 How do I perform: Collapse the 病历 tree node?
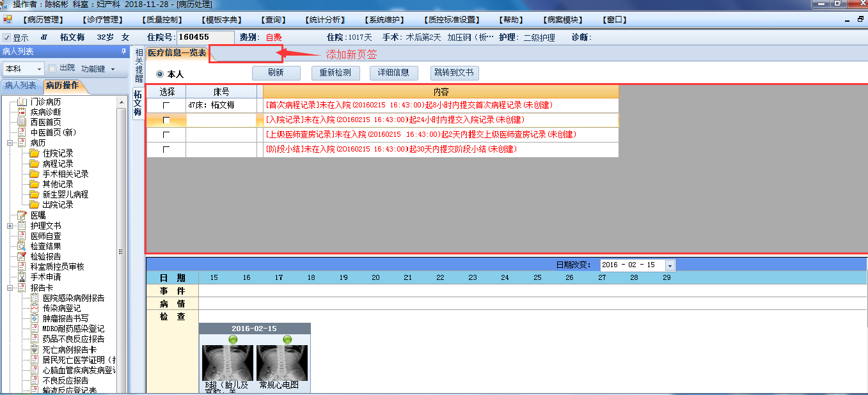click(x=10, y=143)
